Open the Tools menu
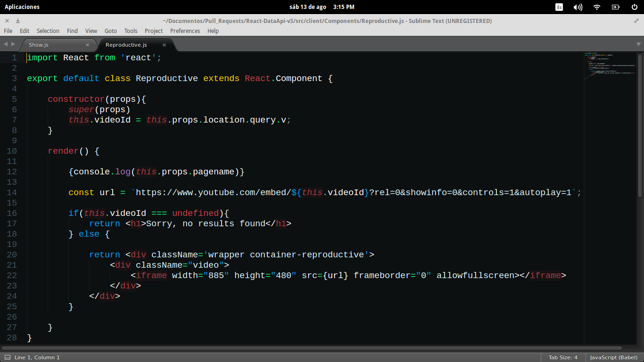This screenshot has width=644, height=362. click(x=131, y=31)
